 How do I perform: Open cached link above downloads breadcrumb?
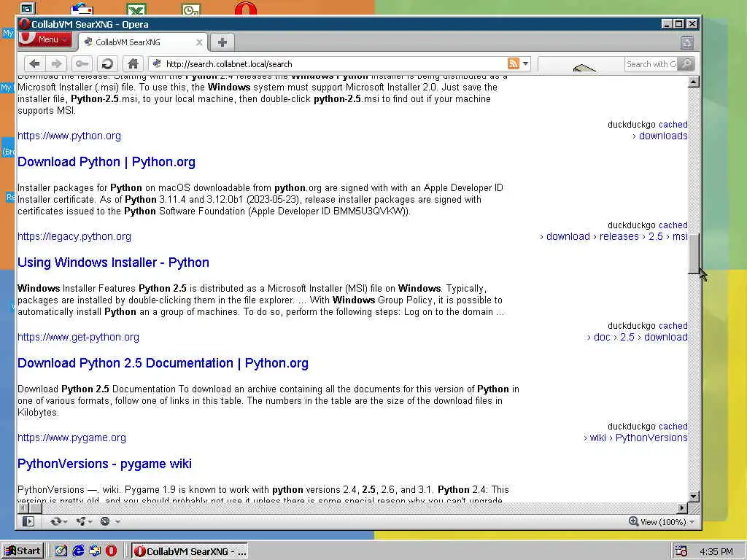pyautogui.click(x=673, y=124)
